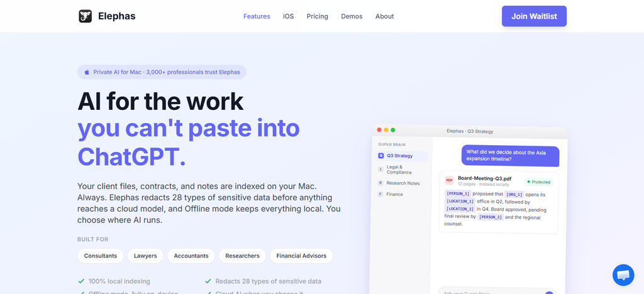Image resolution: width=644 pixels, height=294 pixels.
Task: Click the Elephas brand name
Action: click(116, 16)
